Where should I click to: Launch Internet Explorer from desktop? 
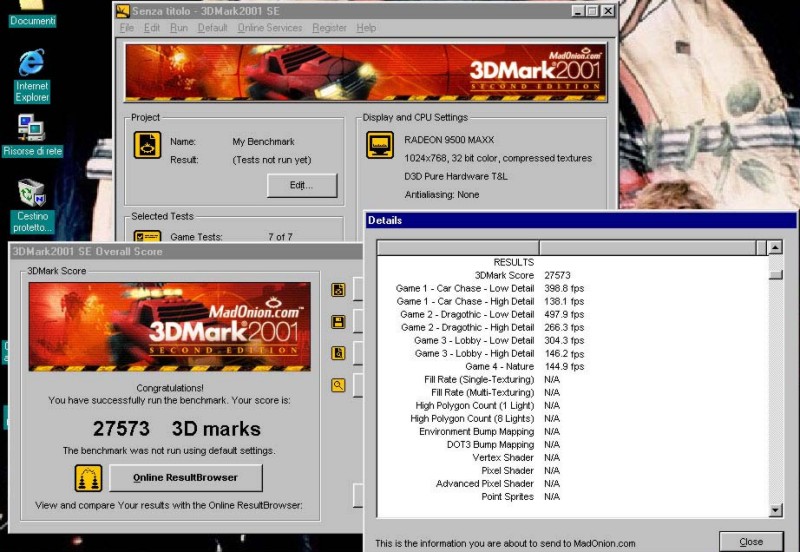pos(32,75)
